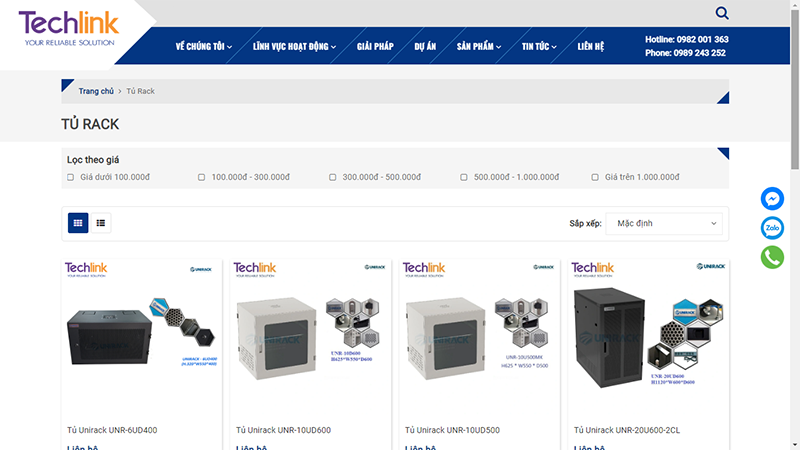The height and width of the screenshot is (450, 800).
Task: Expand 'Tin tức' menu
Action: (539, 46)
